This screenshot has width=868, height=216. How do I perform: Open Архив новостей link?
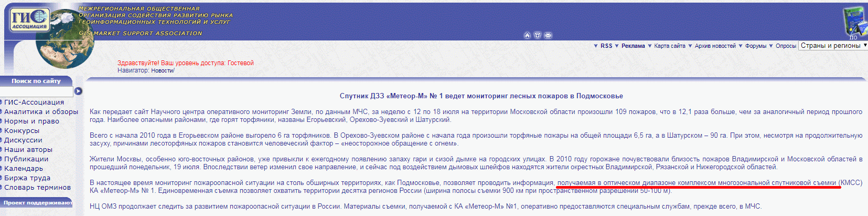715,46
